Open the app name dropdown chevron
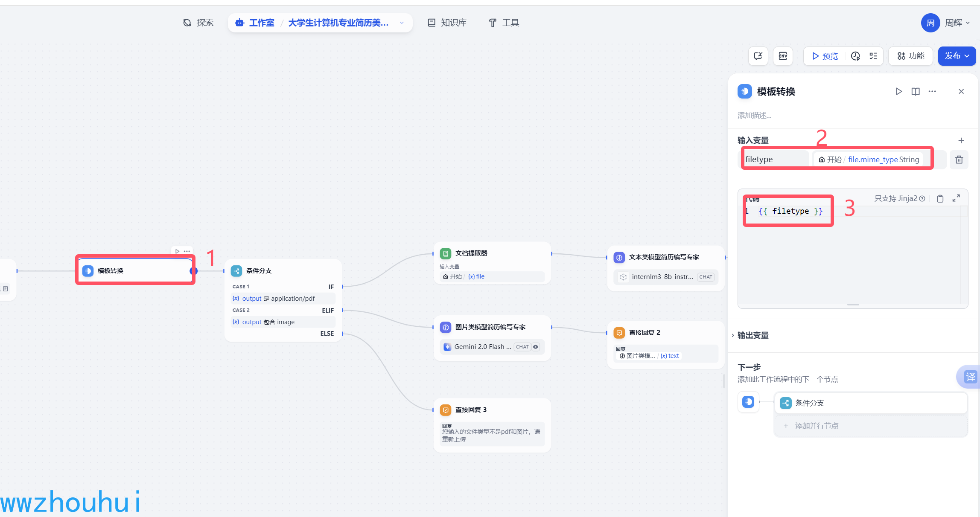 [402, 23]
